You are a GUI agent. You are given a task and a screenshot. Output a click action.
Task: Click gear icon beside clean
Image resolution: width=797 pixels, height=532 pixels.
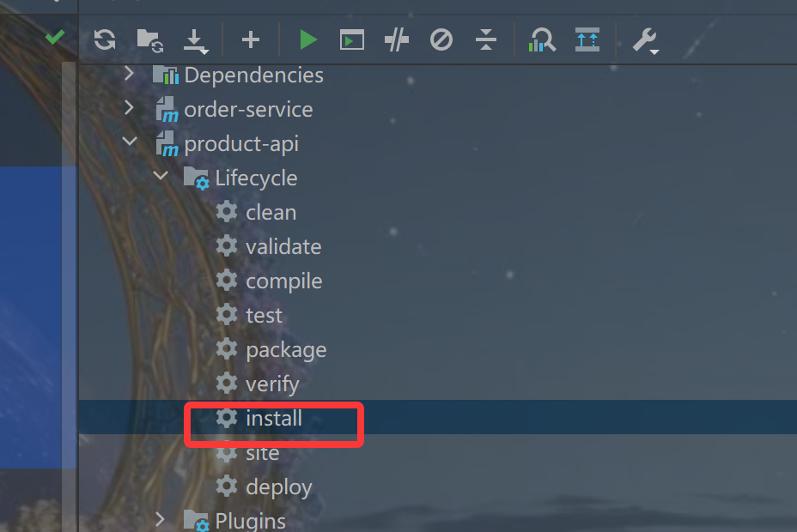tap(227, 211)
